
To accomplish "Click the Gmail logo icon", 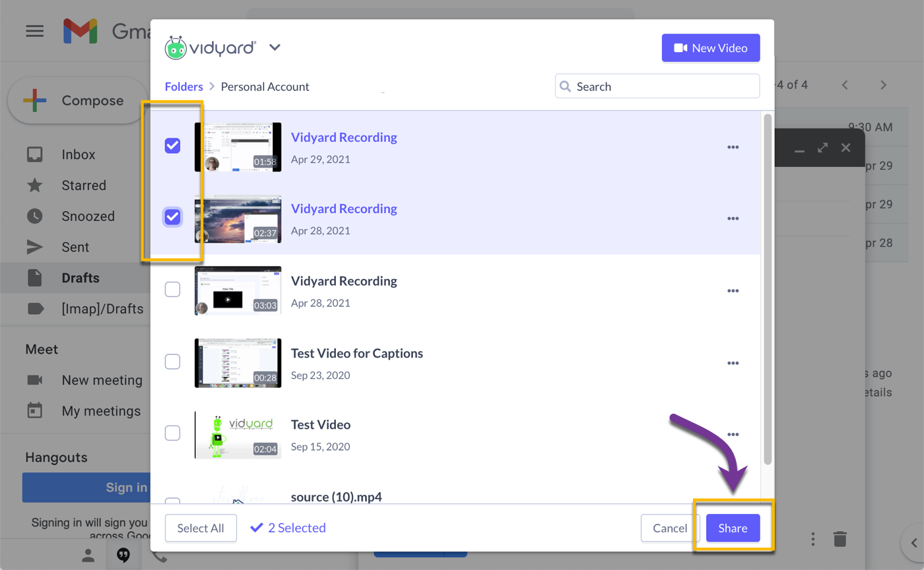I will [81, 31].
